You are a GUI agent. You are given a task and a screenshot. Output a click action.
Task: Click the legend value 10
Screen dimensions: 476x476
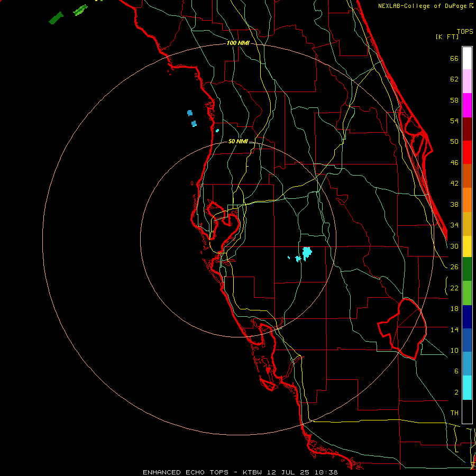(454, 351)
